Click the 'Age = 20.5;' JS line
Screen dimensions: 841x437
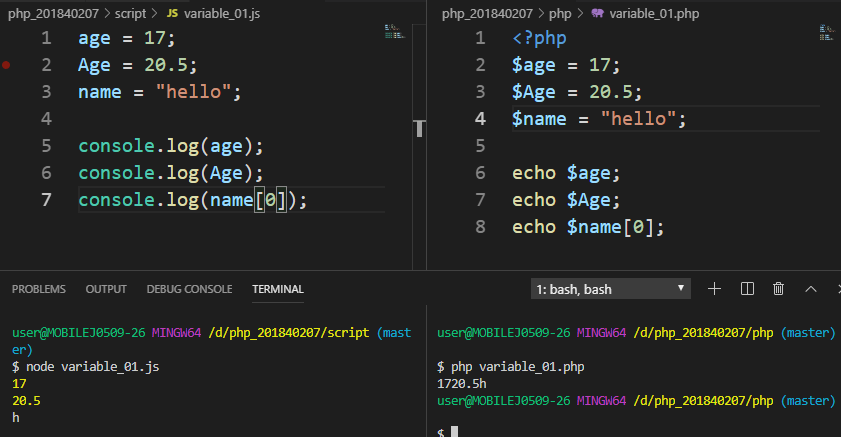pos(137,65)
